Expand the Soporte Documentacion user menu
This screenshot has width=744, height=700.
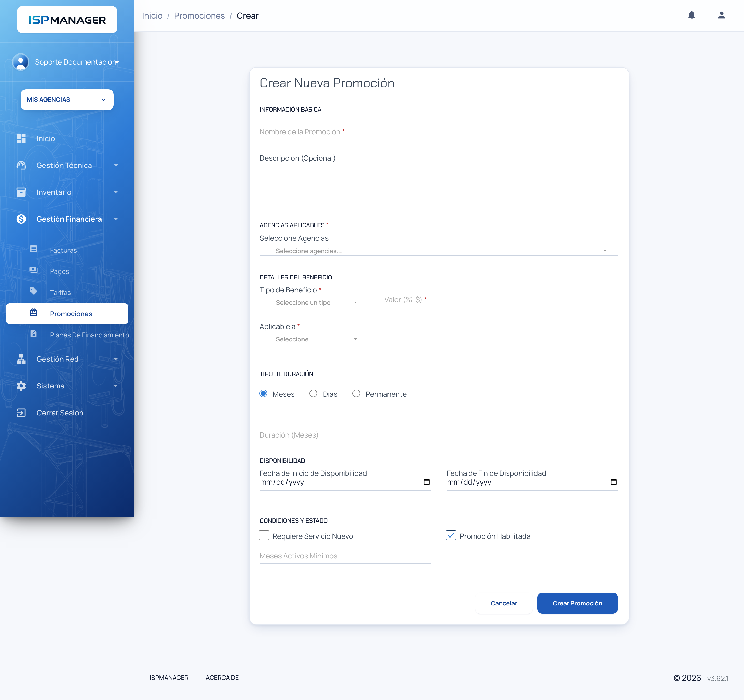coord(117,63)
